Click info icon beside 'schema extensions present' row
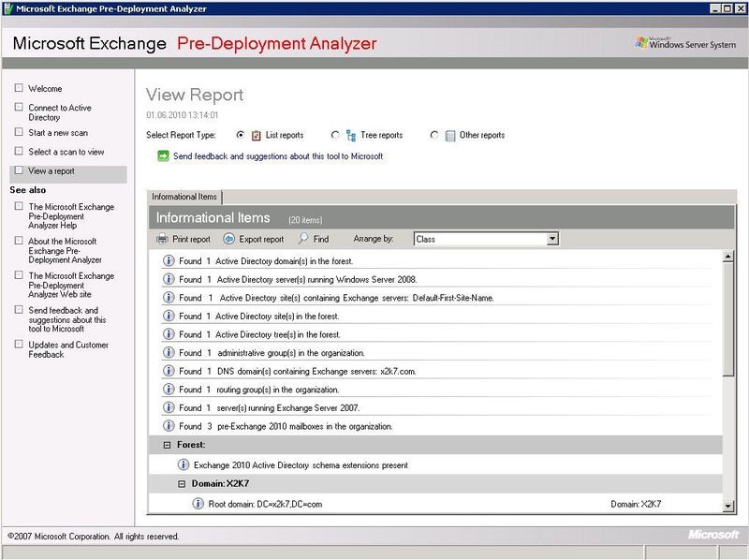This screenshot has height=560, width=749. [x=184, y=464]
